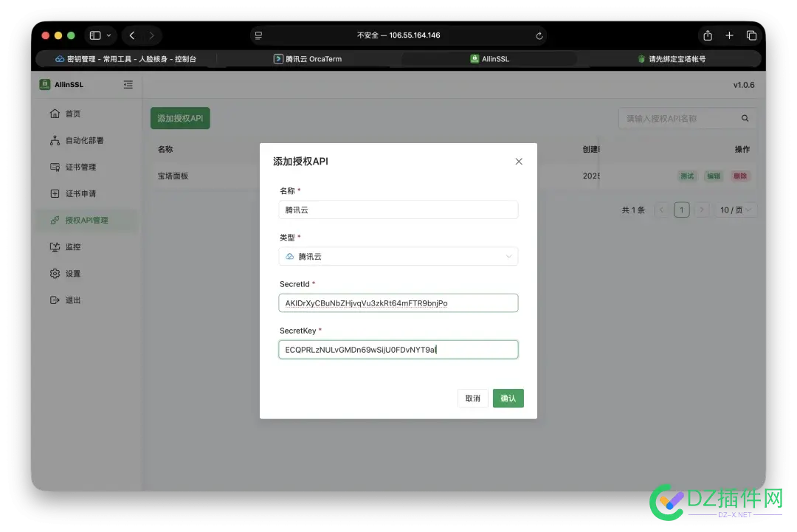Click the search magnifier icon
Screen dimensions: 797x532
[x=745, y=118]
